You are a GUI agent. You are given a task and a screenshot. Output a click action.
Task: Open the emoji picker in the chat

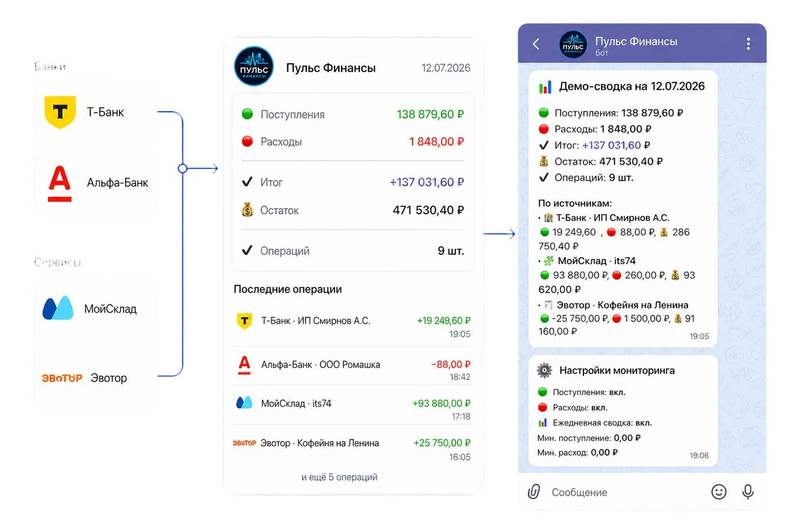point(719,492)
